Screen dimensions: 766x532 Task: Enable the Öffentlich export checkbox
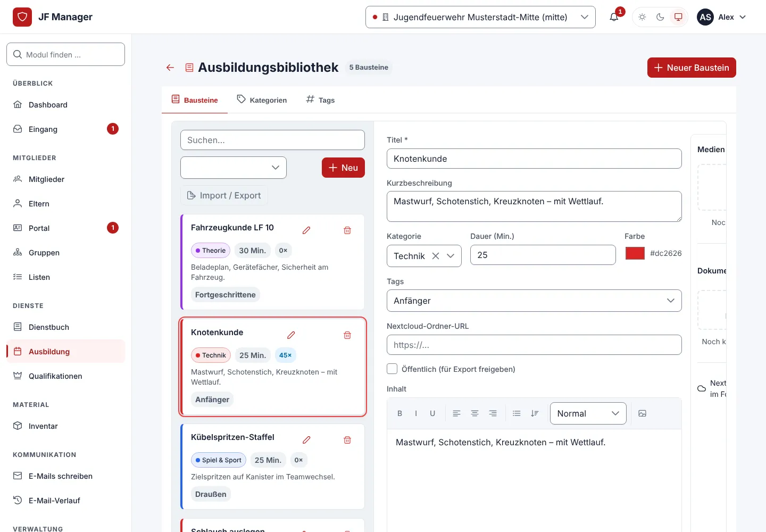tap(392, 369)
